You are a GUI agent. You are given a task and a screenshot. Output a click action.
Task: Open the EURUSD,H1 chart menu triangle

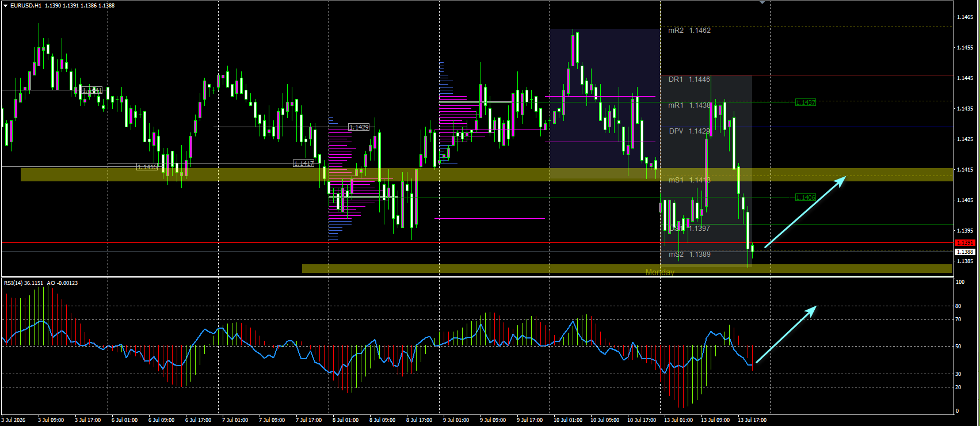[6, 6]
